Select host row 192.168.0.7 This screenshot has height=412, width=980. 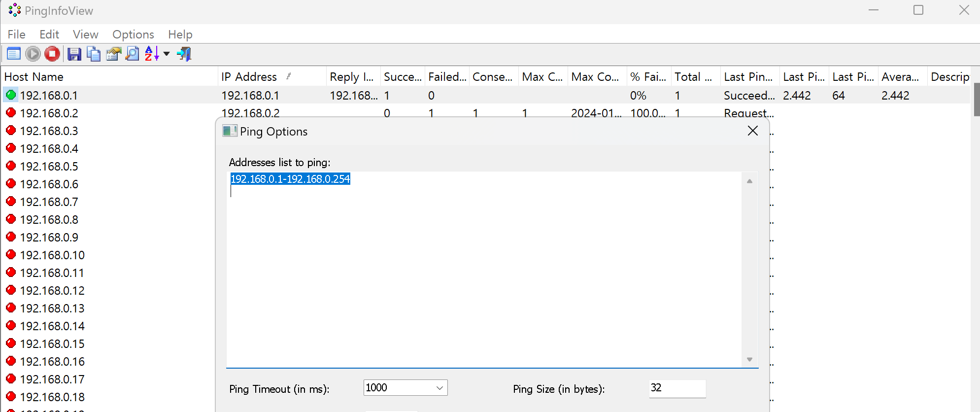click(x=49, y=202)
